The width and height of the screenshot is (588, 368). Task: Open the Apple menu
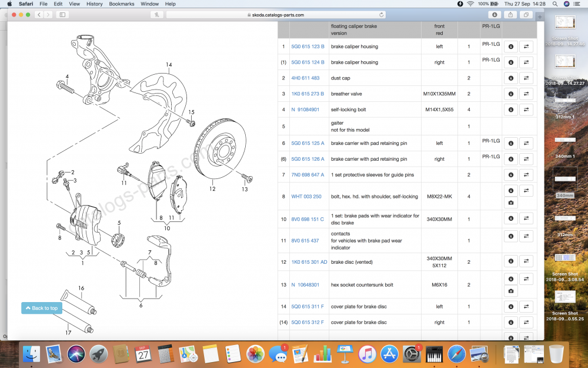pos(9,4)
